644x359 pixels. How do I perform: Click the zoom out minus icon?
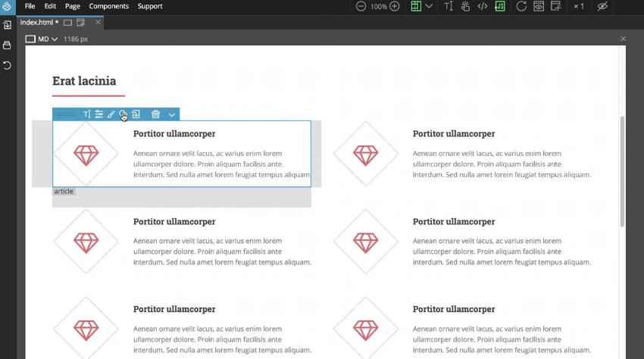tap(361, 6)
